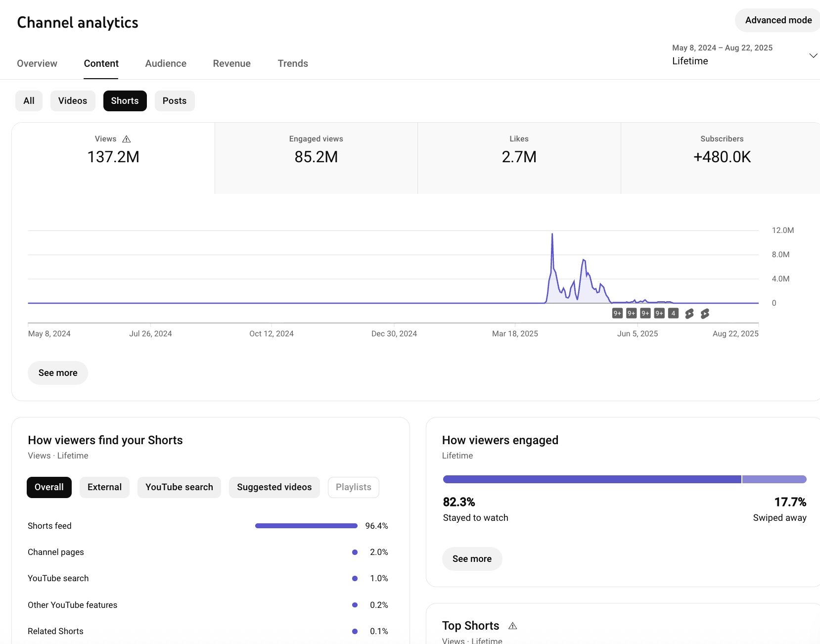The height and width of the screenshot is (644, 820).
Task: Click the warning icon beside Top Shorts
Action: pos(513,626)
